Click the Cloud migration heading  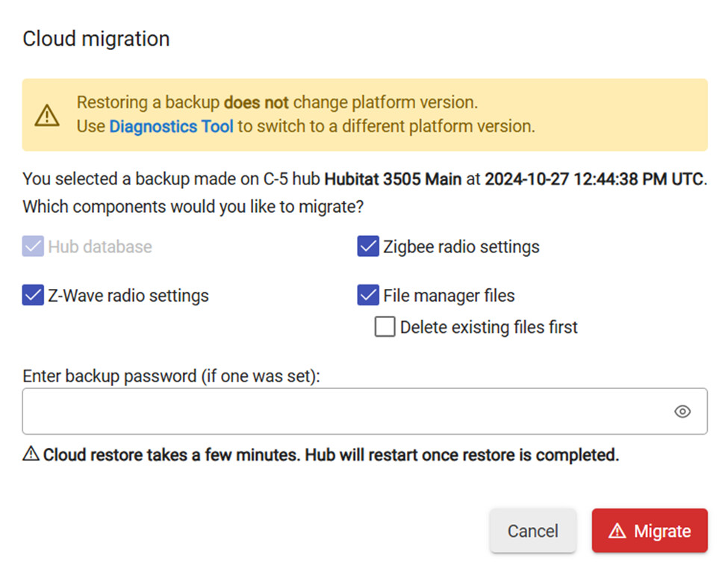(96, 39)
